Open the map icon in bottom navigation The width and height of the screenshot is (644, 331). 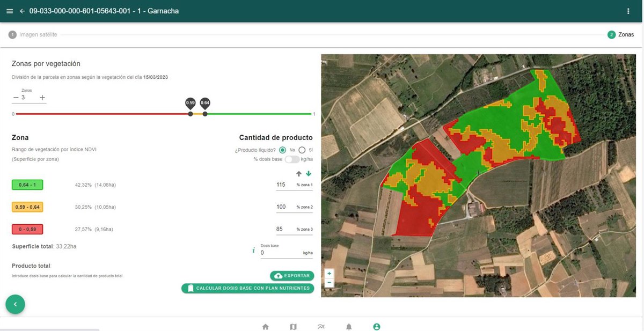tap(293, 327)
